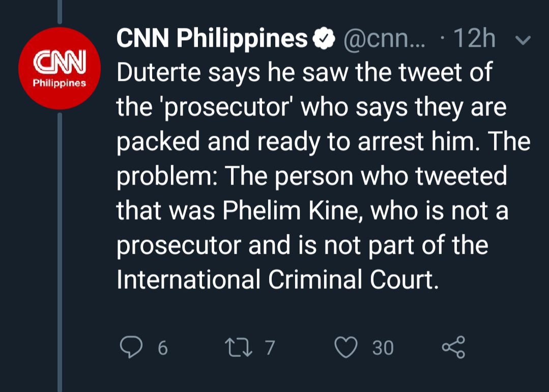Click the reply speech bubble icon
The width and height of the screenshot is (549, 392).
pos(130,347)
